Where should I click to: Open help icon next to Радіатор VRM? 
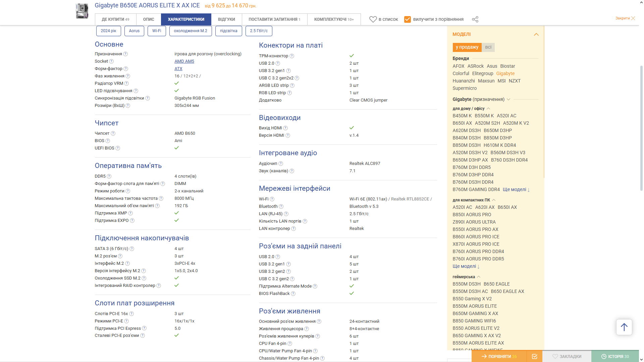coord(126,83)
